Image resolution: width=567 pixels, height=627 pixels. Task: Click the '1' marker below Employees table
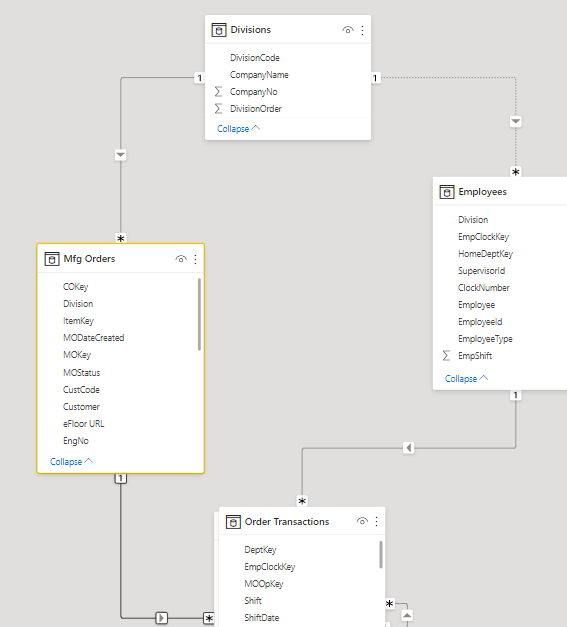pyautogui.click(x=516, y=395)
